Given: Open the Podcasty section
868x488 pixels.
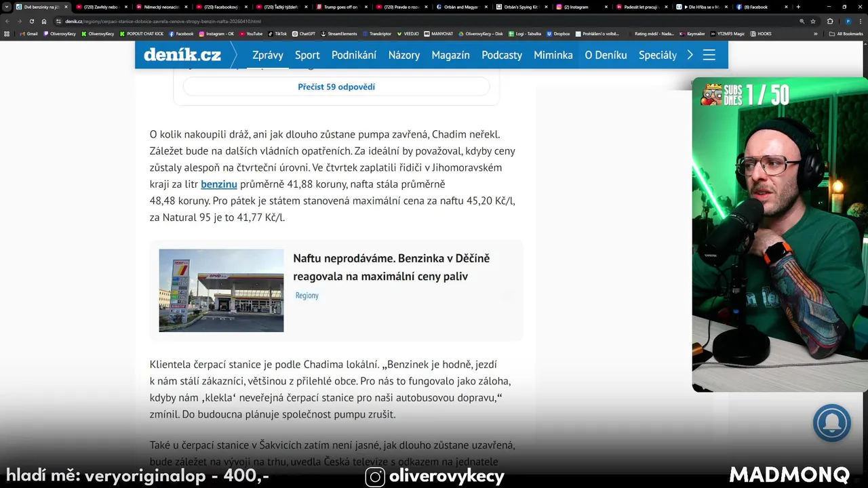Looking at the screenshot, I should [x=502, y=55].
